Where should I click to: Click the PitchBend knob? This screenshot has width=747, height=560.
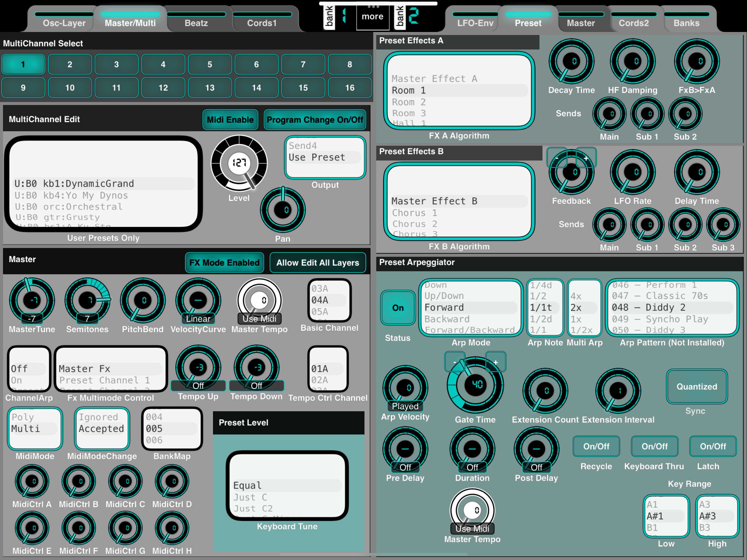[143, 300]
